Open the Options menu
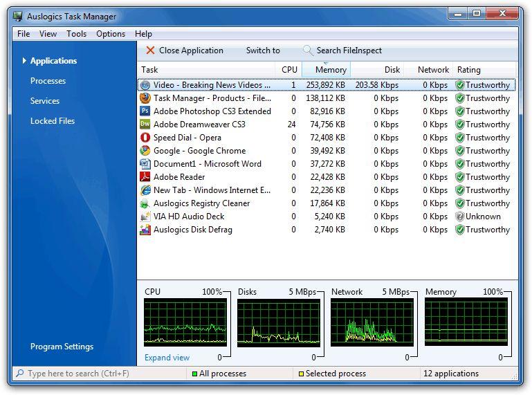Screen dimensions: 532x395 [x=111, y=34]
